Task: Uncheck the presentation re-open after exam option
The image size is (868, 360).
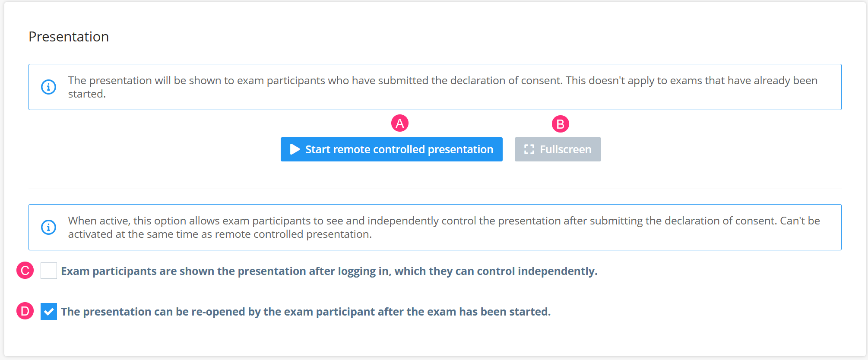Action: pyautogui.click(x=49, y=311)
